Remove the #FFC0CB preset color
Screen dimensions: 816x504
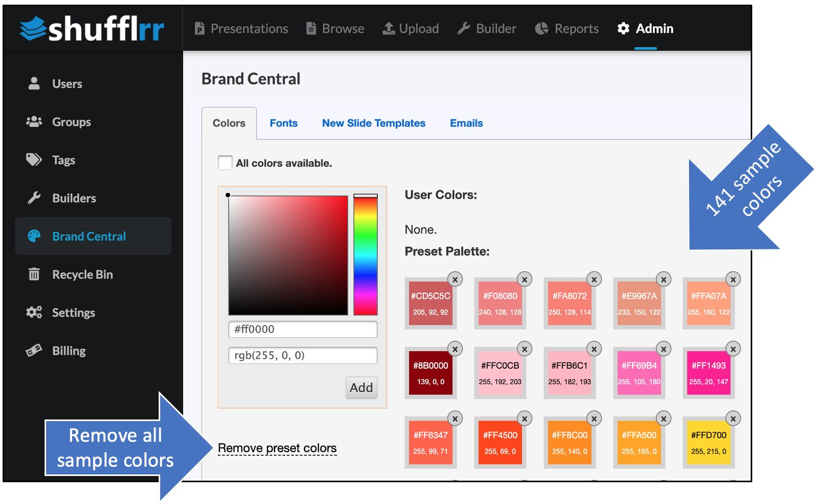point(525,349)
